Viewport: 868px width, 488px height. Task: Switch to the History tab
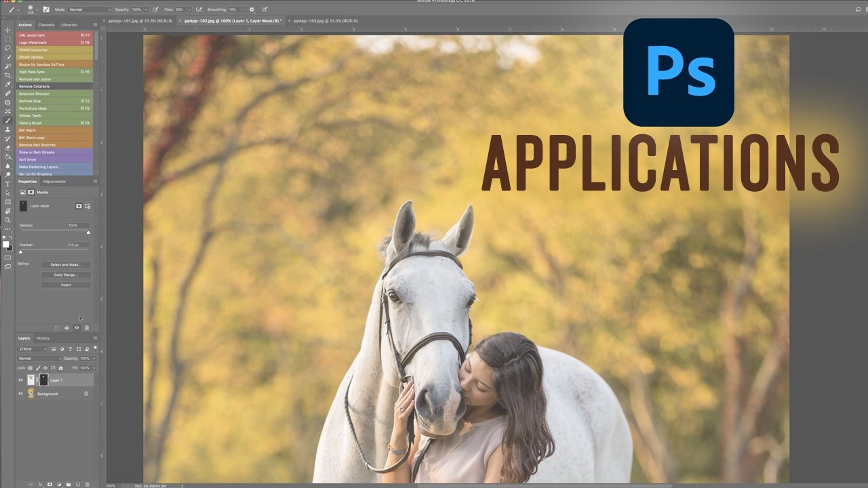coord(43,338)
